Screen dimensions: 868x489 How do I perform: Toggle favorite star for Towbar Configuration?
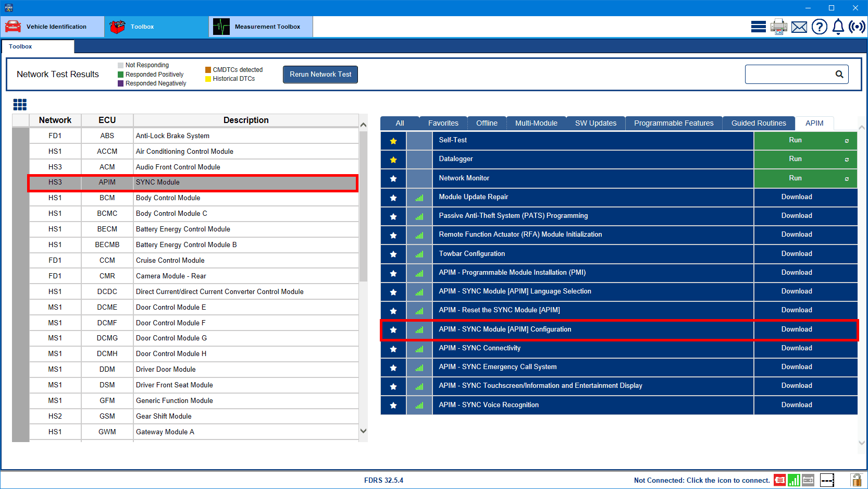point(393,254)
